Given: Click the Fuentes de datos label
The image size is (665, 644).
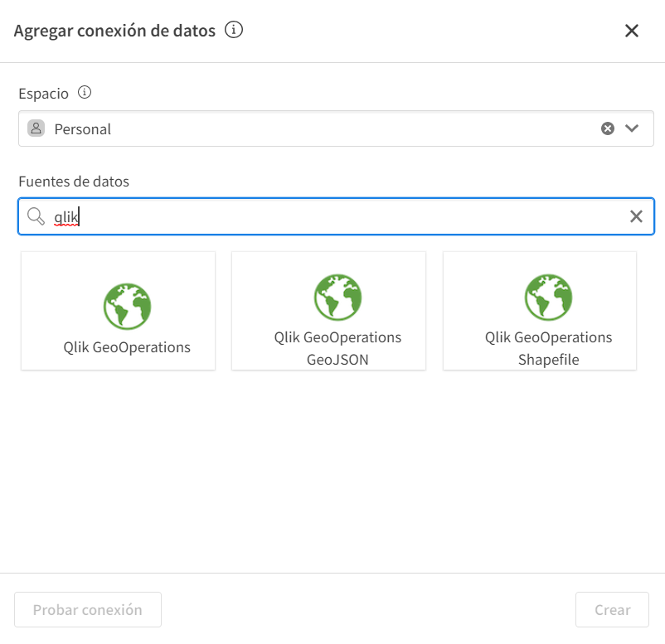Looking at the screenshot, I should pos(74,181).
